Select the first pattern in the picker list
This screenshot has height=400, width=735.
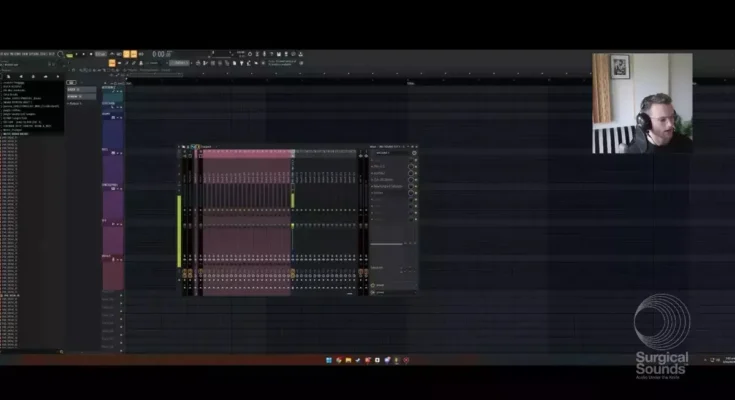[x=80, y=90]
